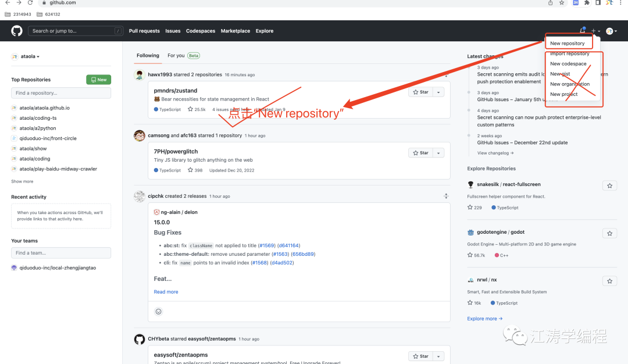The image size is (628, 364).
Task: Click the Chrome three-dot menu icon
Action: point(620,3)
